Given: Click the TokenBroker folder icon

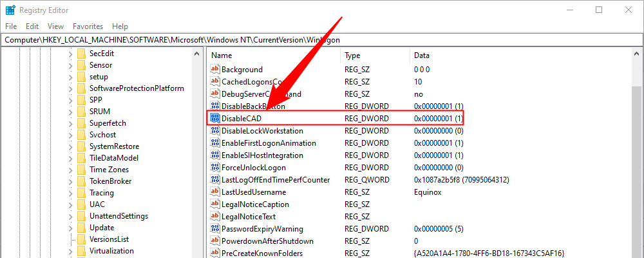Looking at the screenshot, I should [x=81, y=181].
